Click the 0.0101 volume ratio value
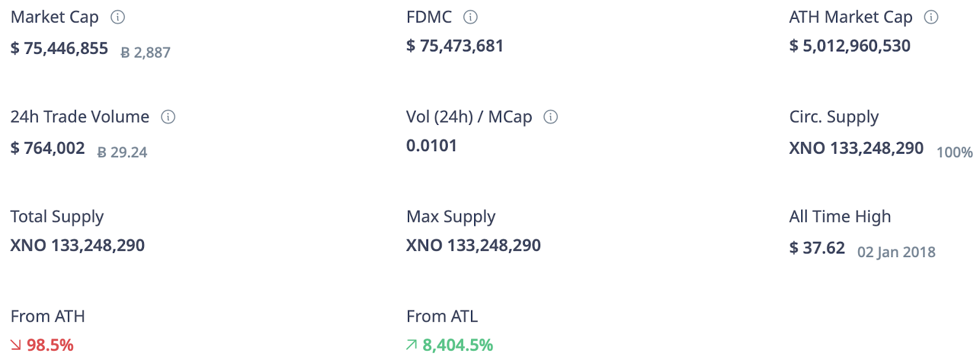The width and height of the screenshot is (980, 357). pyautogui.click(x=432, y=146)
